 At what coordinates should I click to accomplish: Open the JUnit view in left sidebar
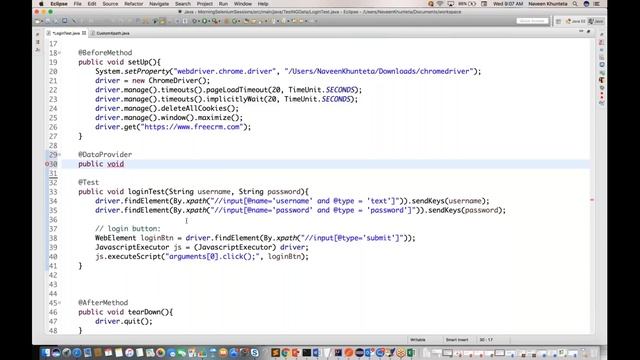click(38, 49)
